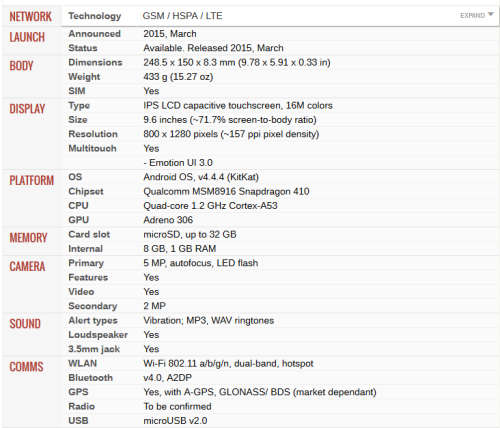Select the LAUNCH section heading
Screen dimensions: 500x428
[27, 37]
